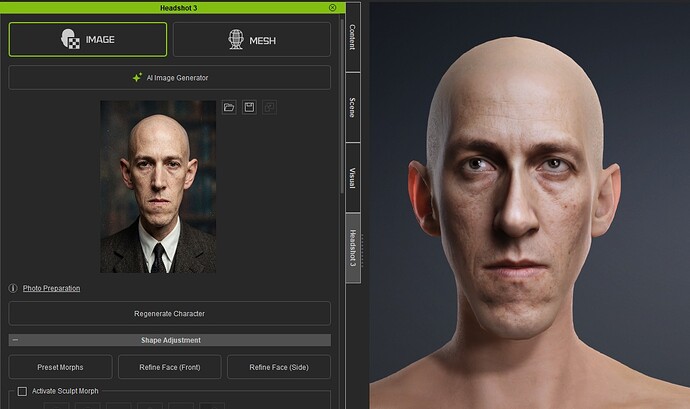
Task: Click Regenerate Character button
Action: [x=169, y=313]
